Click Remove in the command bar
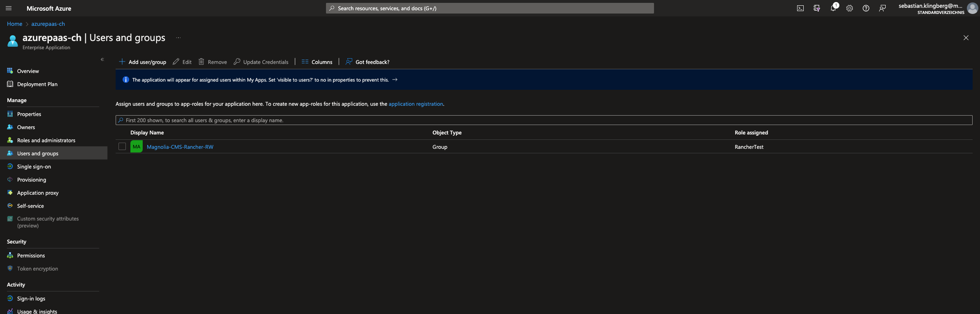Screen dimensions: 980x314 click(212, 62)
